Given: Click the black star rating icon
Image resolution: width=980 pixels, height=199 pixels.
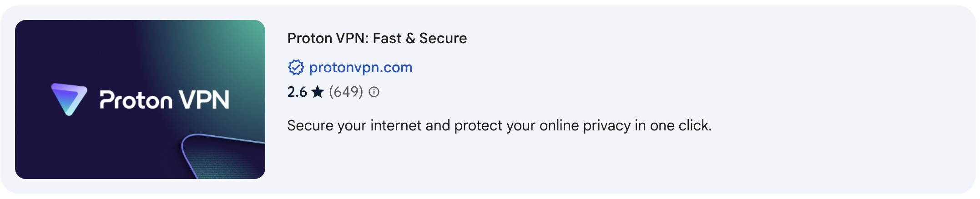Looking at the screenshot, I should 318,92.
